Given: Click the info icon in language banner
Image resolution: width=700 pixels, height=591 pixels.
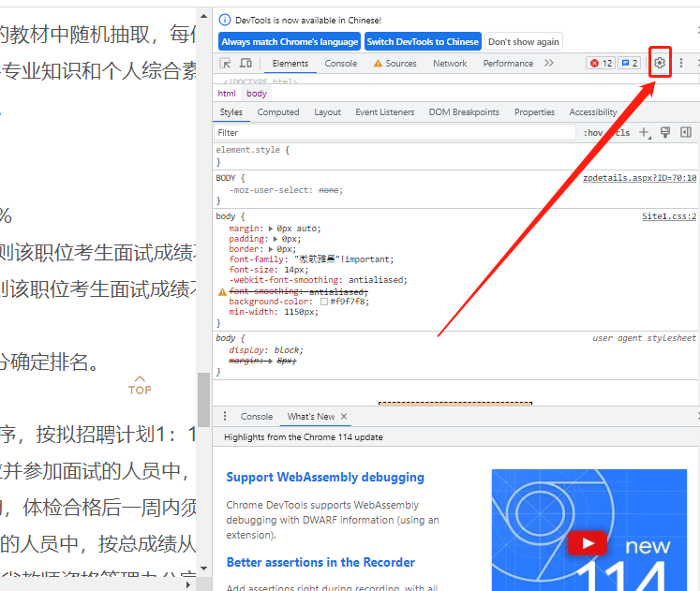Looking at the screenshot, I should coord(225,20).
